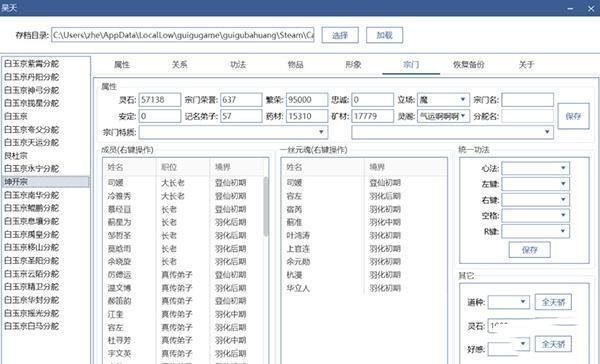Select 白玉京南华分舵 in the sect list

[45, 195]
